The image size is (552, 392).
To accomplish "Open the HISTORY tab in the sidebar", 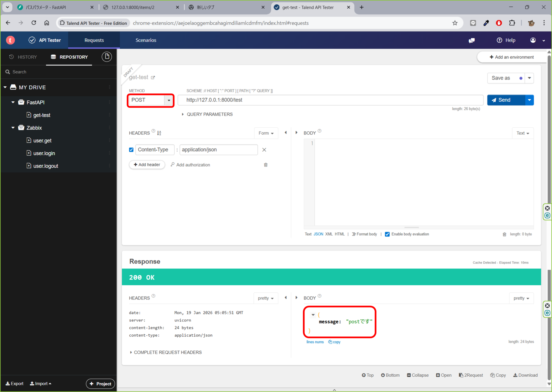I will pyautogui.click(x=23, y=57).
